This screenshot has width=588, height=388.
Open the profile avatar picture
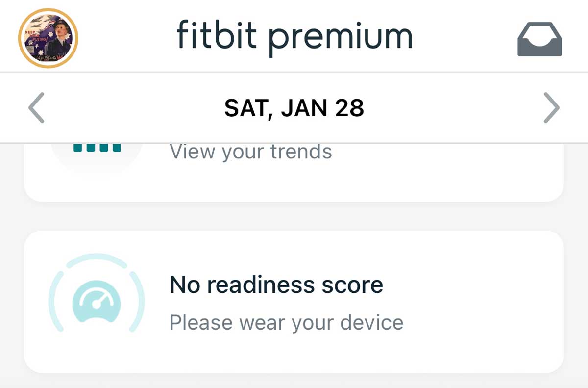coord(48,38)
